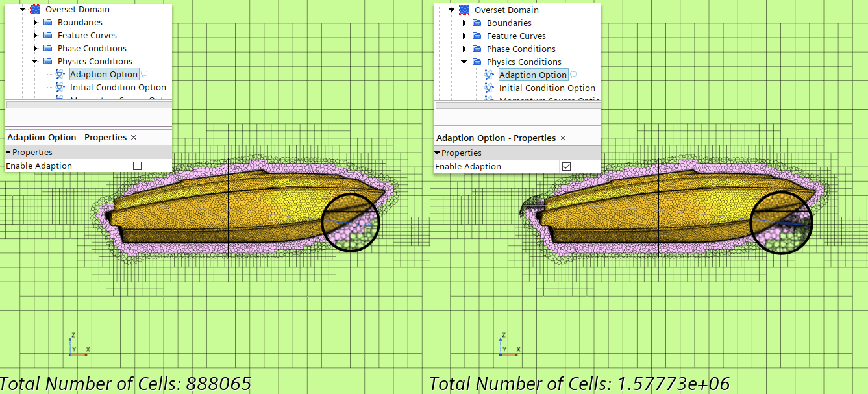Click the Initial Condition Option icon in right tree

coord(490,88)
